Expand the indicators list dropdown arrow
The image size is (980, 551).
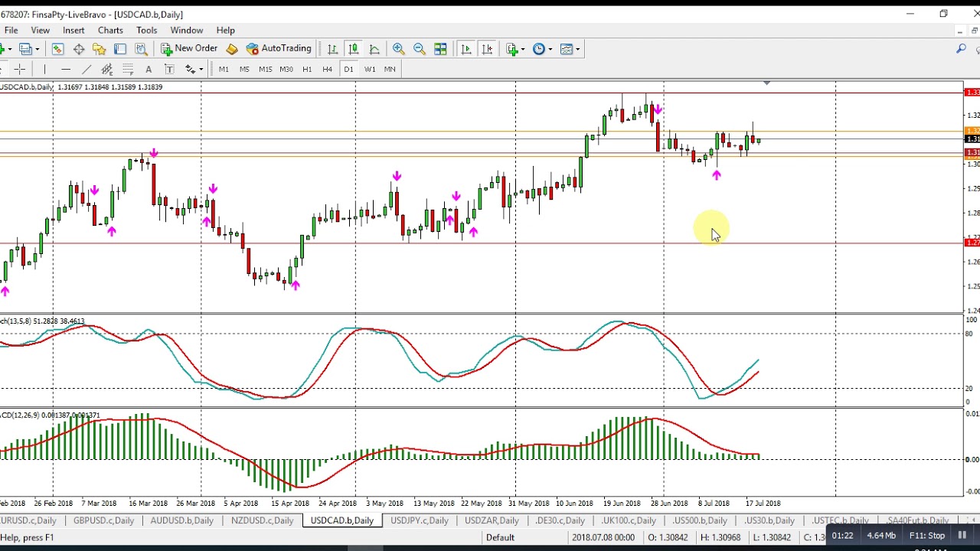tap(521, 49)
